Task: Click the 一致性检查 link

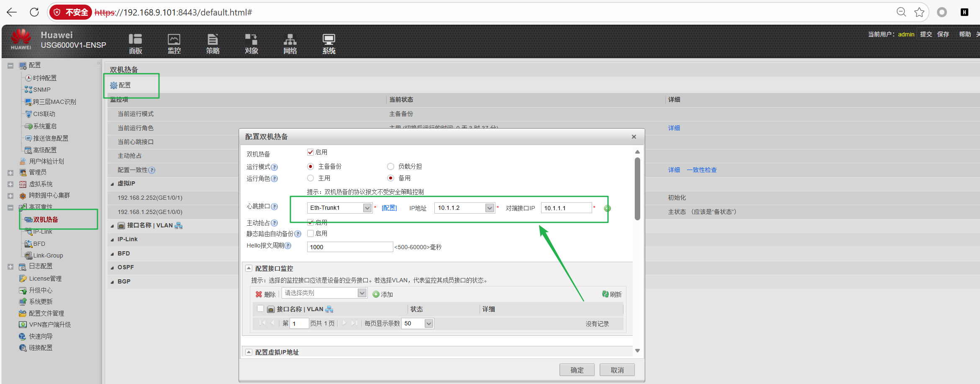Action: coord(702,170)
